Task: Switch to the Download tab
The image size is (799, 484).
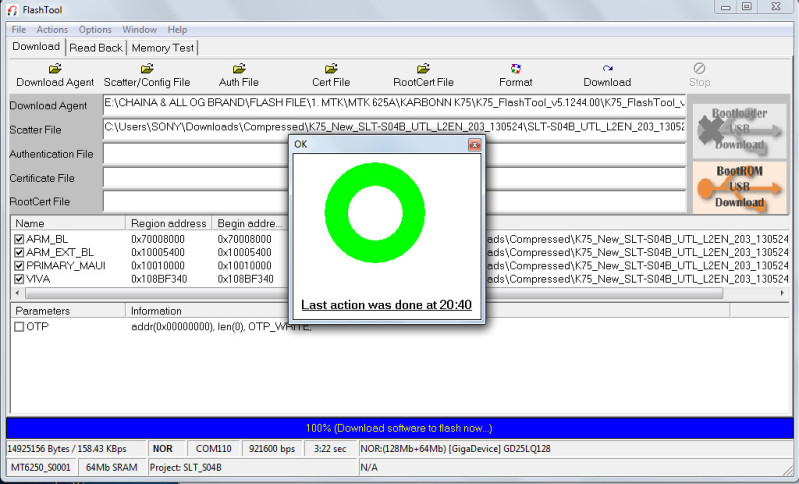Action: [x=36, y=46]
